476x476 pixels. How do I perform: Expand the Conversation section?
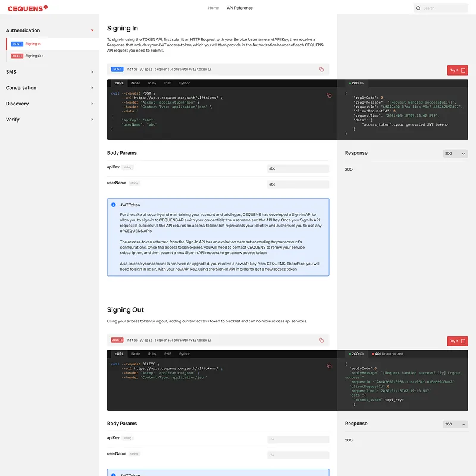[92, 87]
